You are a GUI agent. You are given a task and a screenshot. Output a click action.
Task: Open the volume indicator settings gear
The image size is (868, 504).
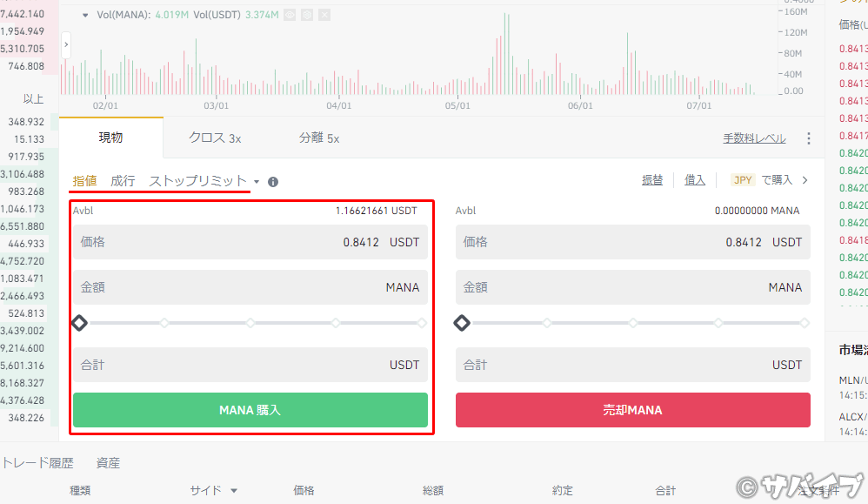pyautogui.click(x=307, y=15)
